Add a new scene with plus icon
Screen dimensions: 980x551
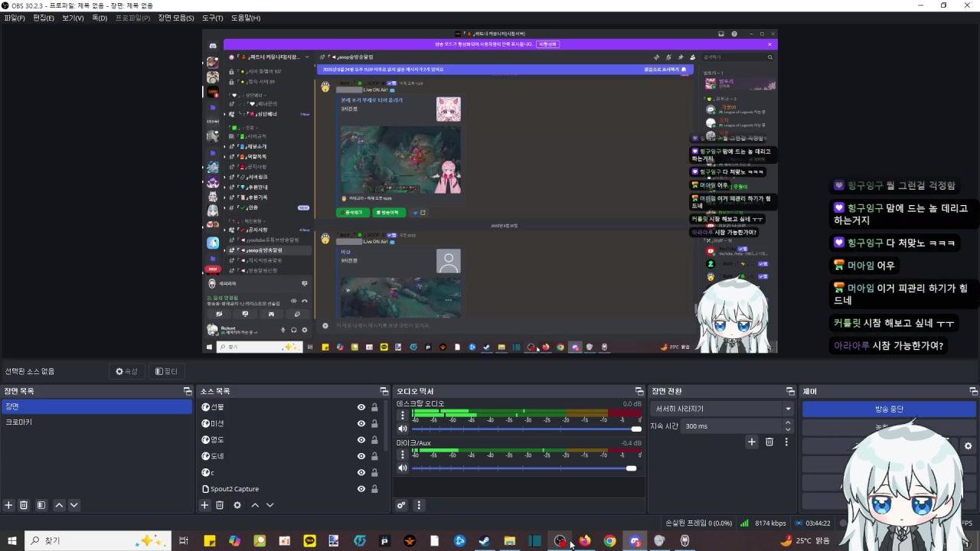click(x=9, y=505)
